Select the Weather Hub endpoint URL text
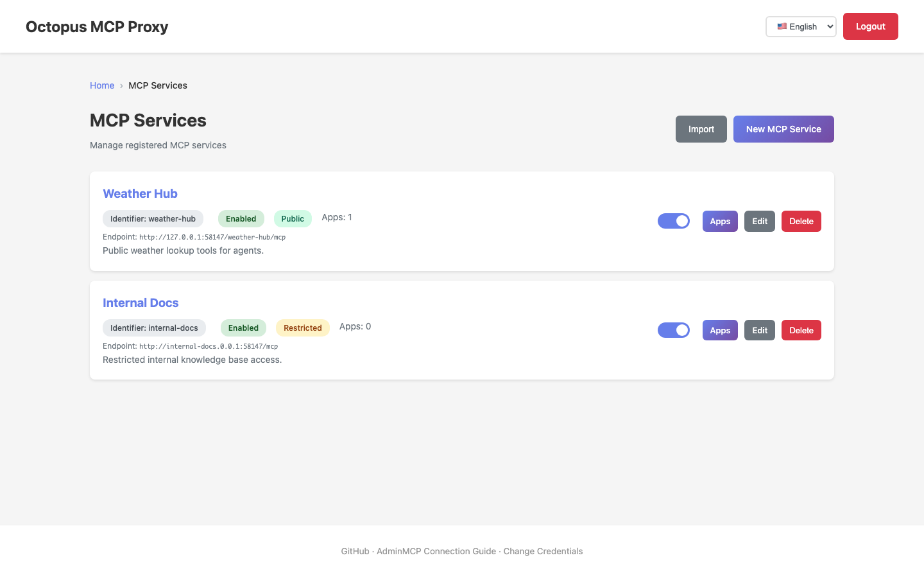The width and height of the screenshot is (924, 578). (212, 237)
